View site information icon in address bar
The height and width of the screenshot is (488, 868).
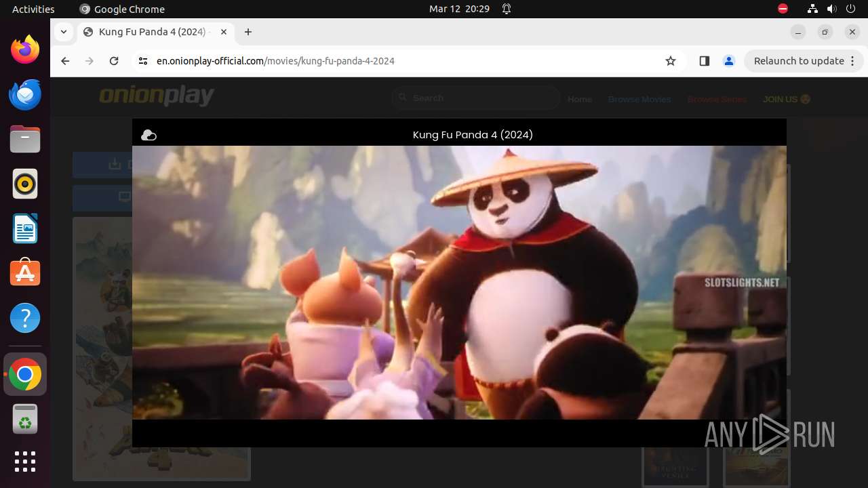click(142, 61)
